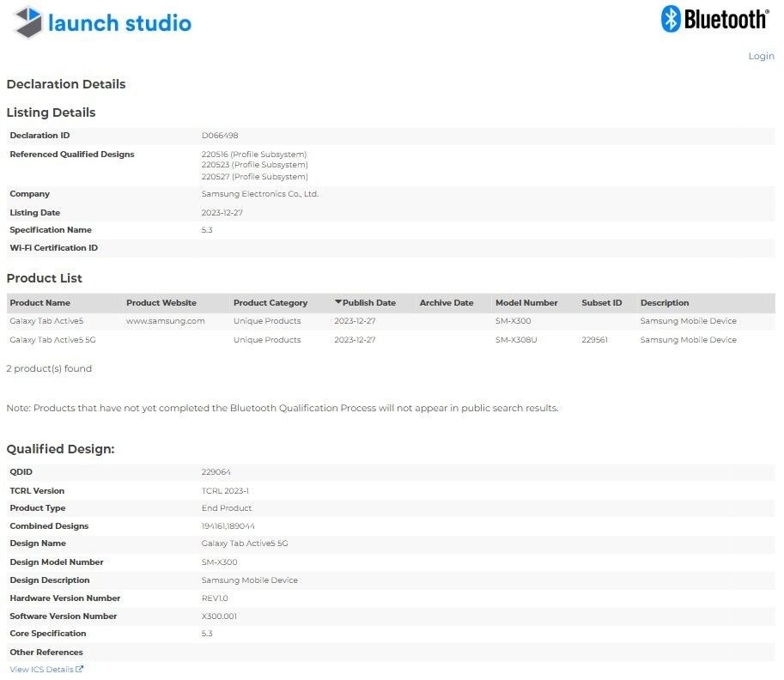The width and height of the screenshot is (784, 680).
Task: Click the Product List heading
Action: [x=44, y=278]
